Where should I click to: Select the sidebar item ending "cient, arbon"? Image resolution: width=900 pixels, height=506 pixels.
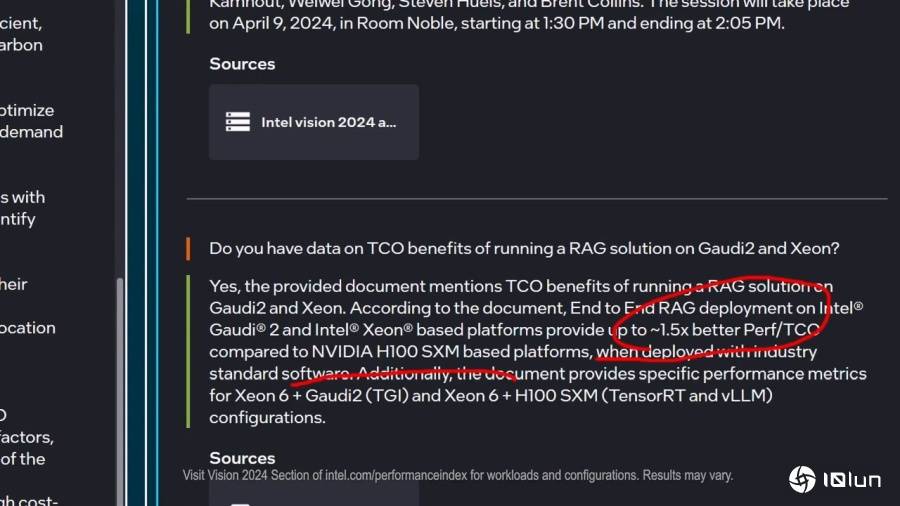[21, 34]
